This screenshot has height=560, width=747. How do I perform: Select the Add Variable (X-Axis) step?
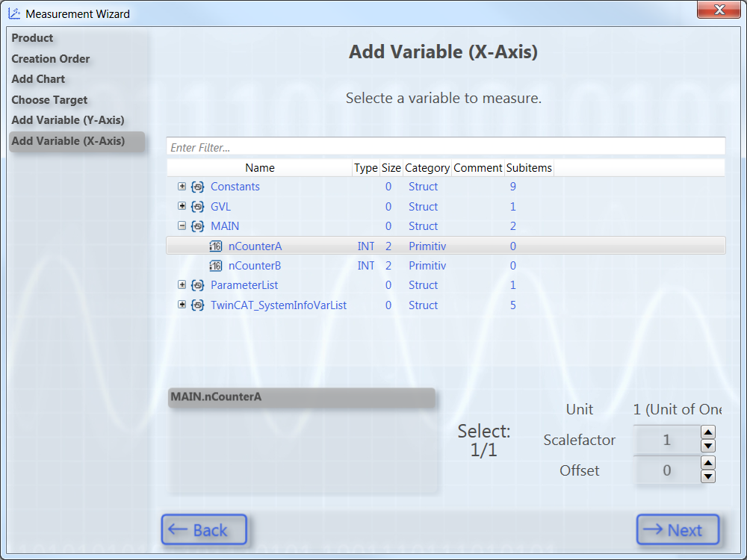(77, 141)
